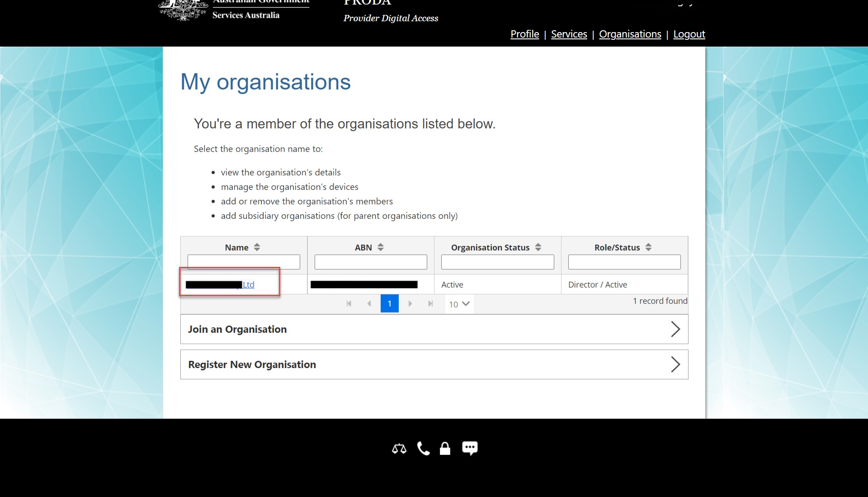This screenshot has height=497, width=868.
Task: Jump to first page of results
Action: pyautogui.click(x=349, y=304)
